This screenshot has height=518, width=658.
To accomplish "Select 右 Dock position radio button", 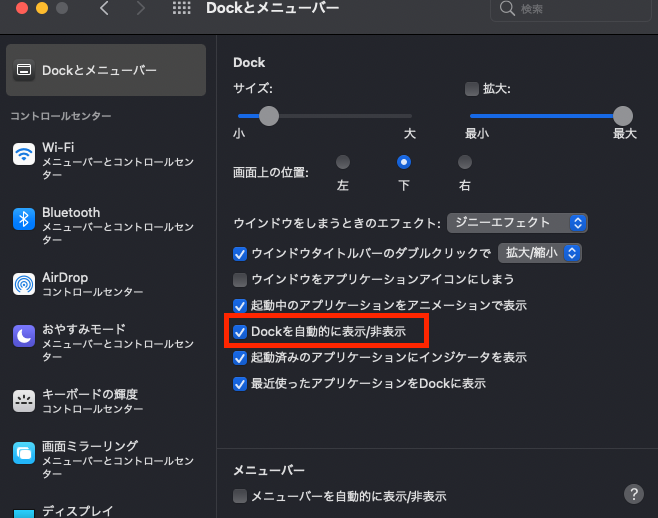I will (465, 162).
